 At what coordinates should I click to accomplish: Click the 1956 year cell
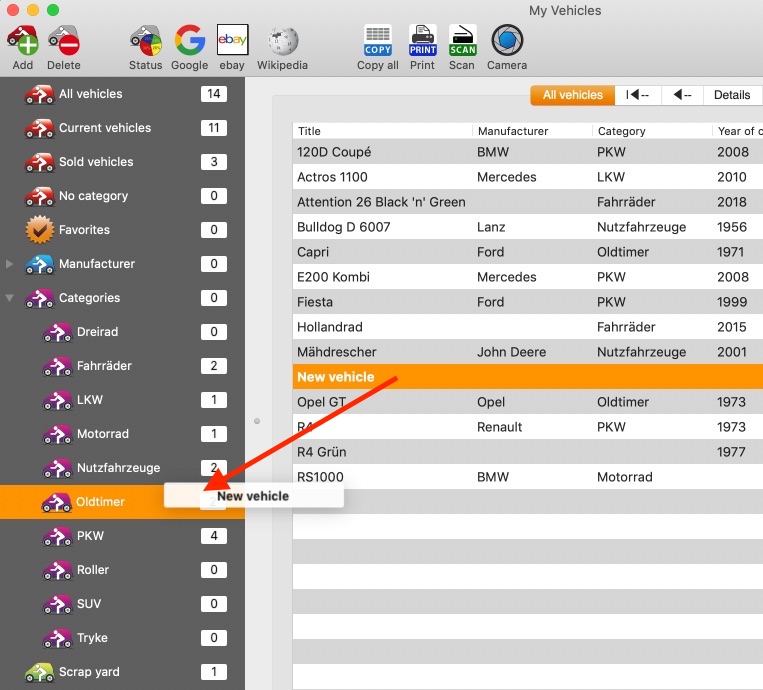(x=731, y=227)
